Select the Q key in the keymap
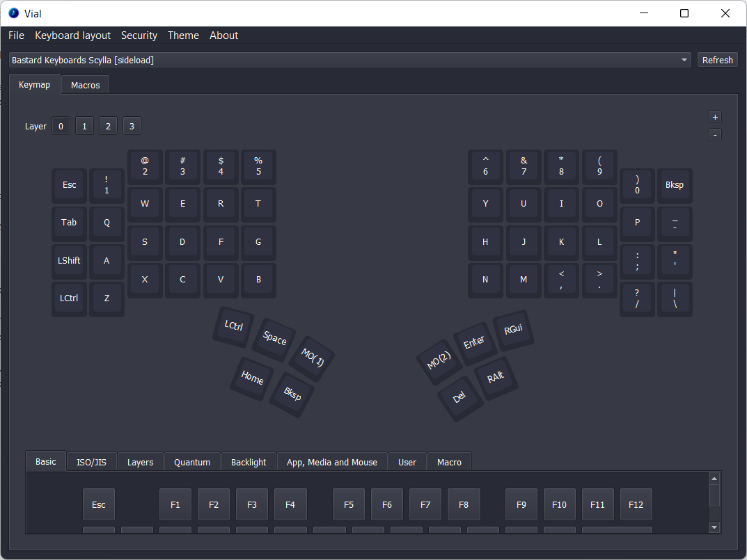Viewport: 747px width, 560px height. 107,223
